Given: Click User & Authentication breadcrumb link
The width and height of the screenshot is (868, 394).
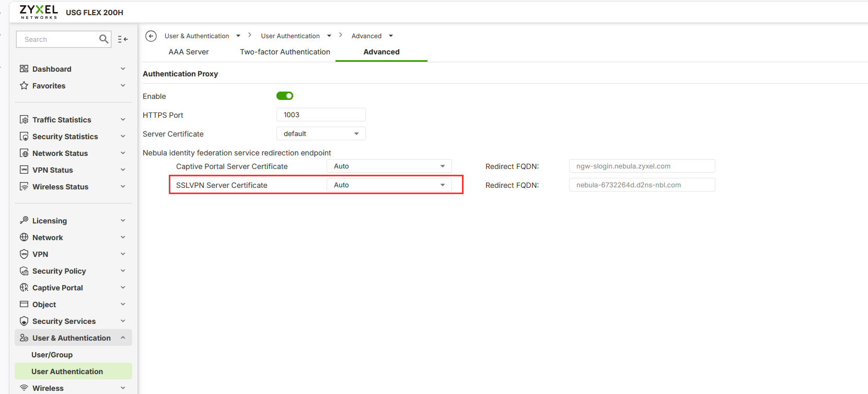Looking at the screenshot, I should pyautogui.click(x=197, y=36).
